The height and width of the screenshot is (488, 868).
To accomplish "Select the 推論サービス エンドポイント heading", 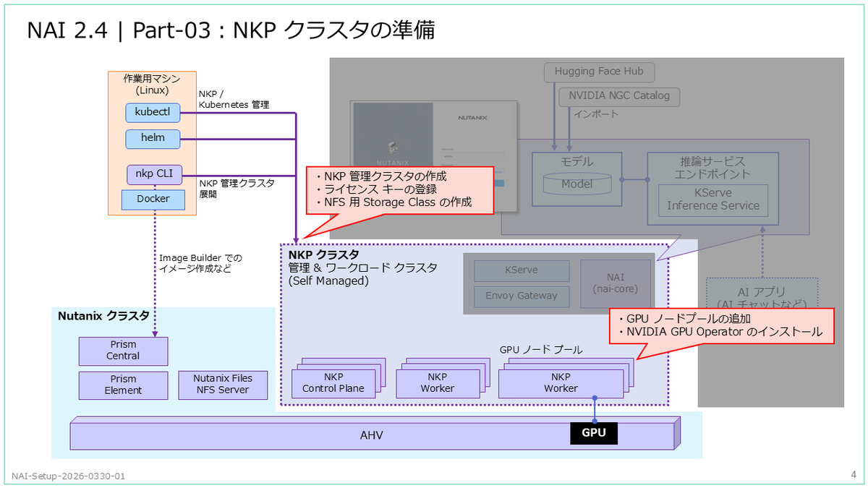I will pyautogui.click(x=712, y=168).
